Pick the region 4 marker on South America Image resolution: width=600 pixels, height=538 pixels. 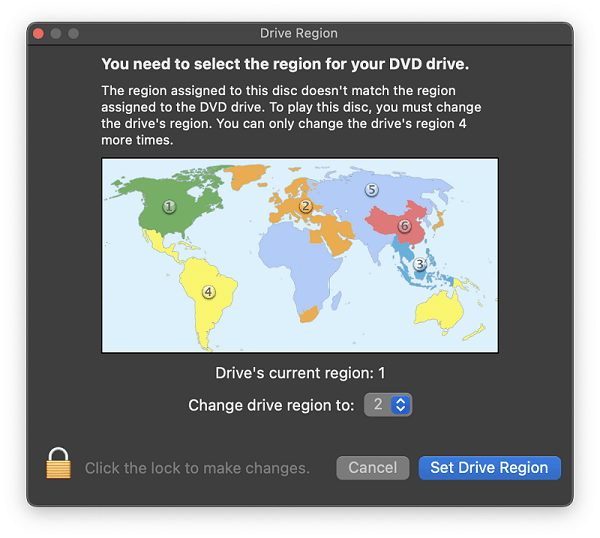coord(208,292)
